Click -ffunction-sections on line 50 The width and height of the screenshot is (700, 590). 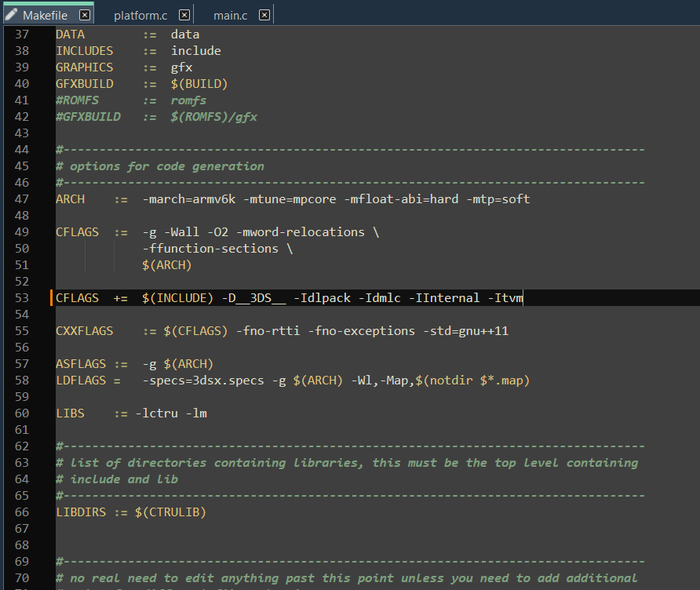click(x=210, y=249)
